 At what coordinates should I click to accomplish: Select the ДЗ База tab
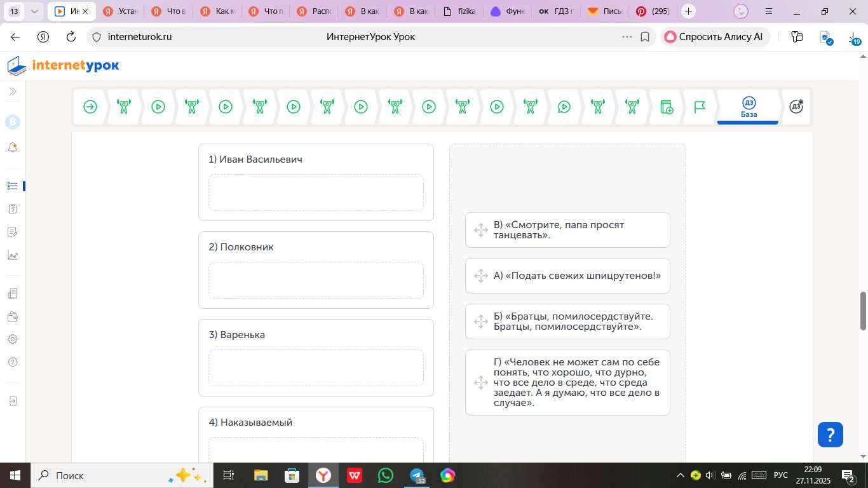coord(749,107)
